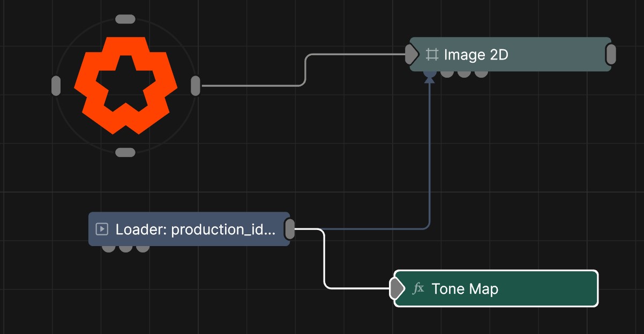Click the third bottom port under Loader node
Image resolution: width=644 pixels, height=334 pixels.
(x=143, y=248)
